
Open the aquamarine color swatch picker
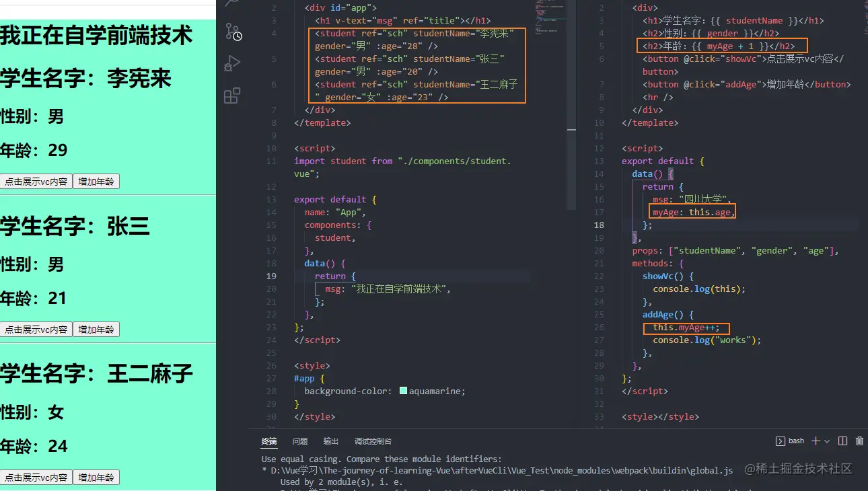403,391
